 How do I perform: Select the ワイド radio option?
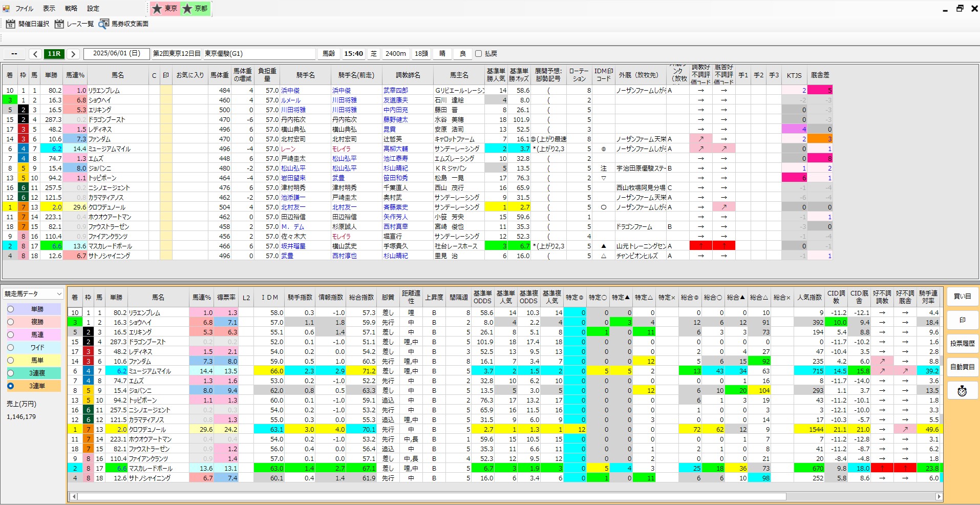point(11,347)
